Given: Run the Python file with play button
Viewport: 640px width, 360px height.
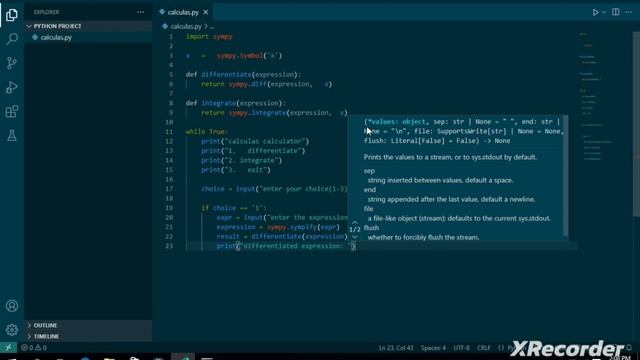Looking at the screenshot, I should click(x=595, y=12).
